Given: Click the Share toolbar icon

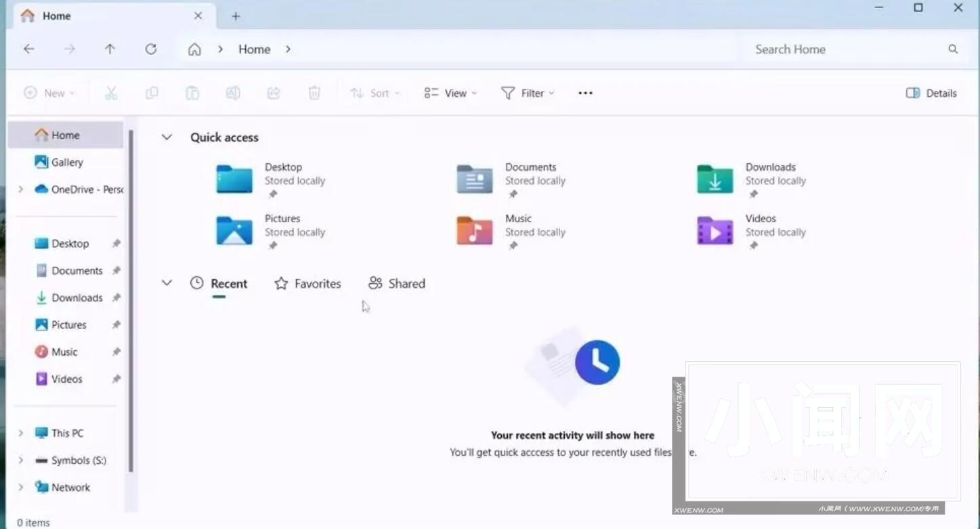Looking at the screenshot, I should pos(274,93).
